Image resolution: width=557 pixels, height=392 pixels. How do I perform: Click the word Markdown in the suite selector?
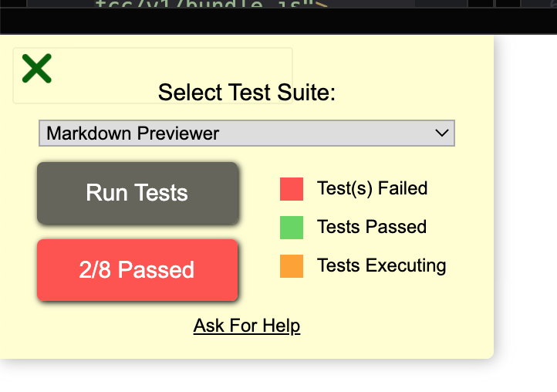pos(89,133)
